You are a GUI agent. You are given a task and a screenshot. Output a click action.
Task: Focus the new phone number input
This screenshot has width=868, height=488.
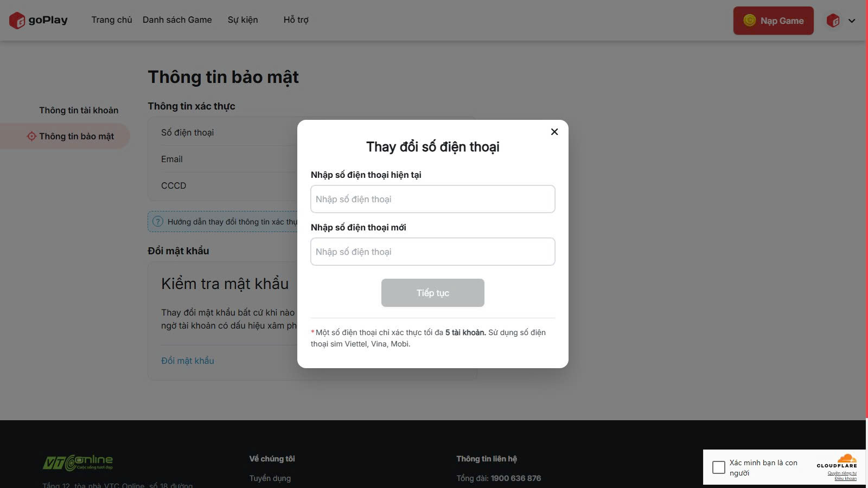[432, 252]
